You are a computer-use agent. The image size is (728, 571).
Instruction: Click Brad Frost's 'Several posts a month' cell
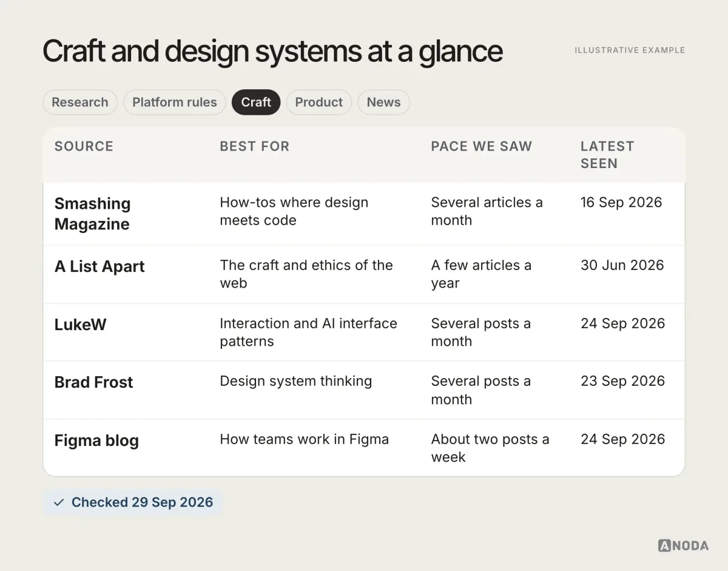(x=481, y=390)
